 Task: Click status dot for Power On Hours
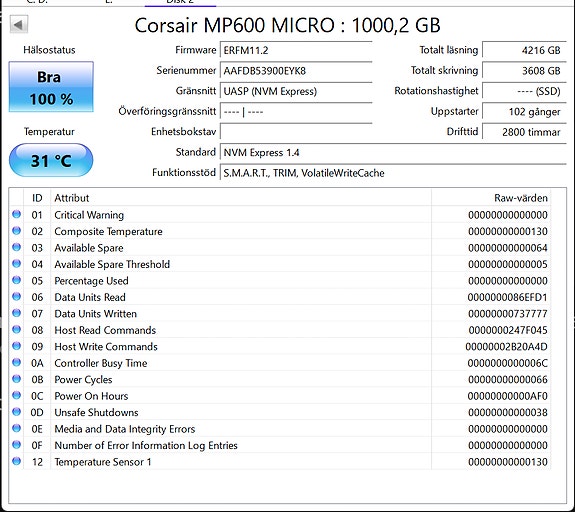tap(17, 395)
